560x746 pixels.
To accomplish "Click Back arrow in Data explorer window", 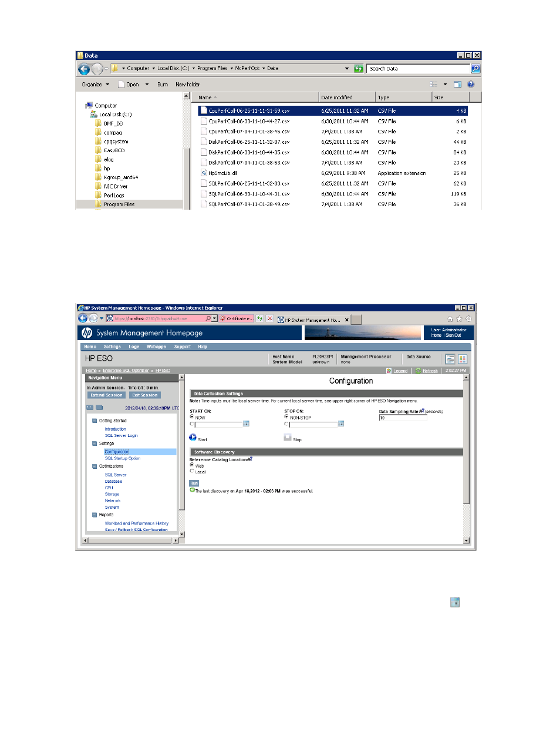I will point(84,69).
